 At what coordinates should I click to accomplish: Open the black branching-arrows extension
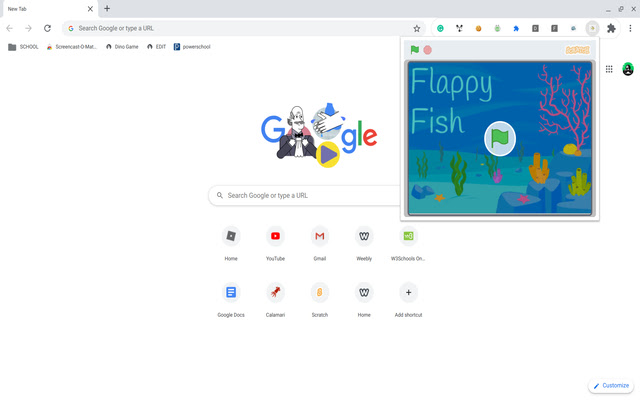(460, 29)
